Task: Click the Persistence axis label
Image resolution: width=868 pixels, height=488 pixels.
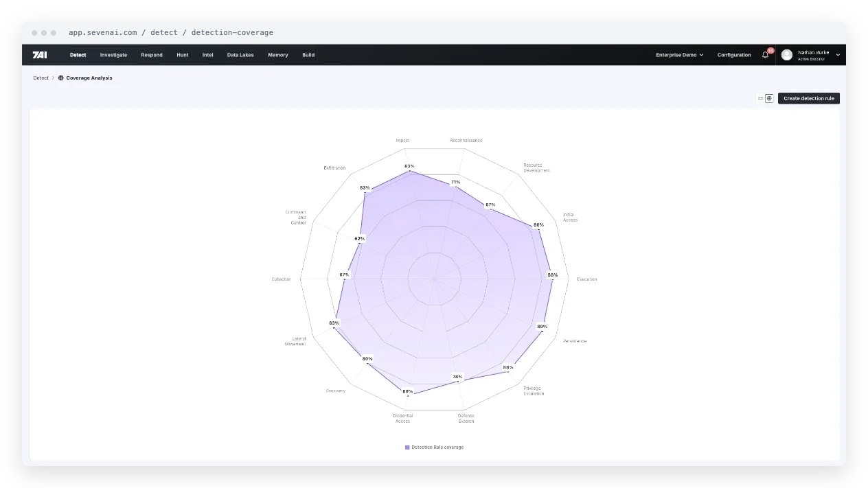Action: click(575, 341)
